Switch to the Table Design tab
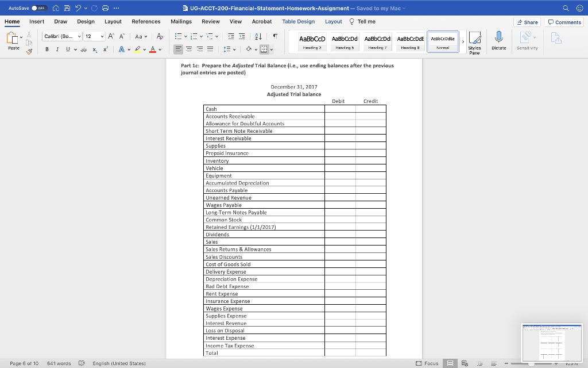This screenshot has height=368, width=588. [x=298, y=21]
